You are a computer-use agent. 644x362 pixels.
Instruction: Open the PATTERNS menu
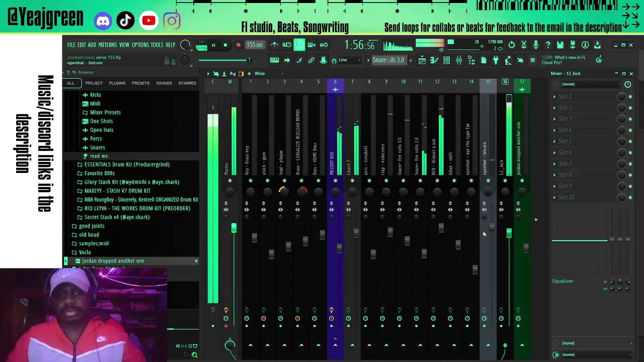[108, 45]
